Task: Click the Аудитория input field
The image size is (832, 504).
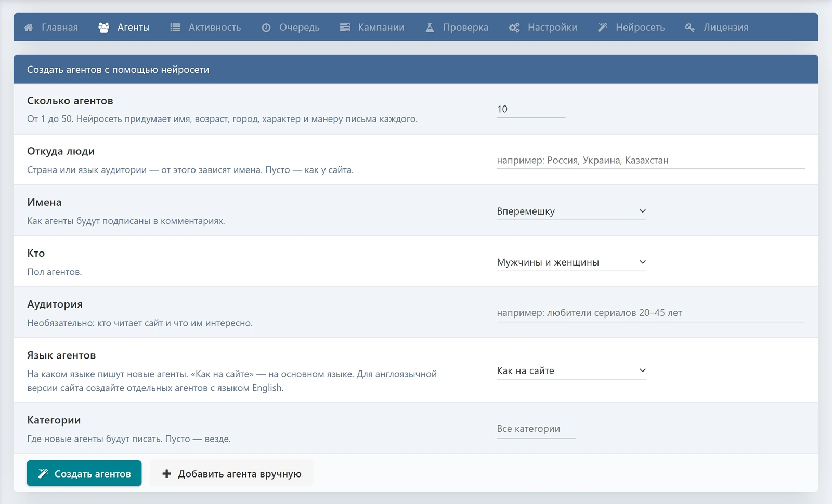Action: [651, 313]
